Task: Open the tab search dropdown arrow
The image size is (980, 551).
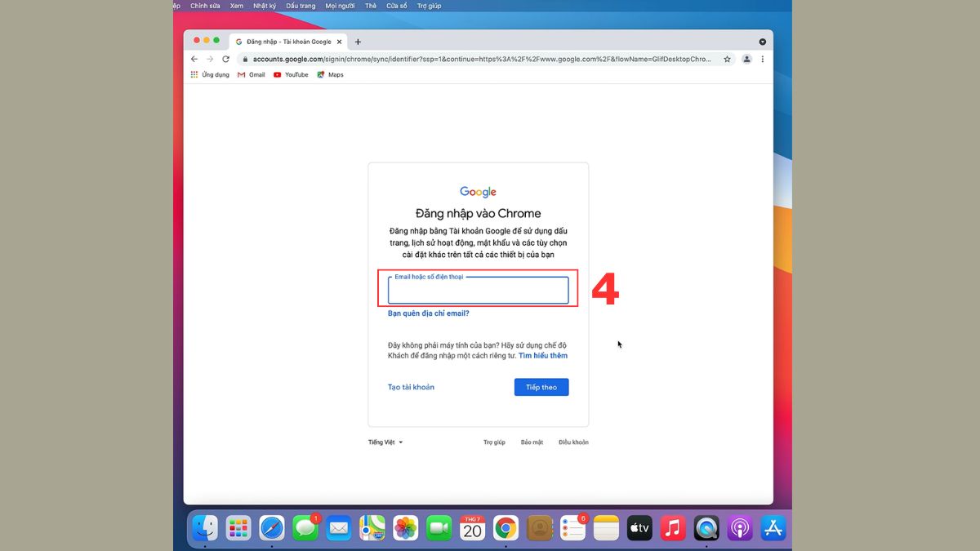Action: click(x=763, y=42)
